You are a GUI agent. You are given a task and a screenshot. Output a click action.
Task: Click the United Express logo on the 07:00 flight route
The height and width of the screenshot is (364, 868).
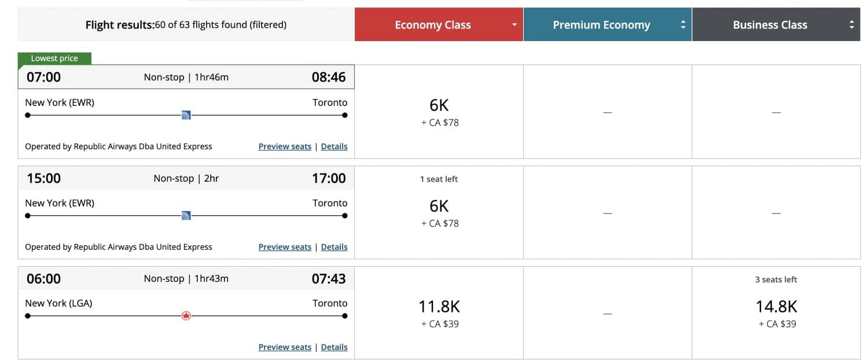(x=185, y=115)
